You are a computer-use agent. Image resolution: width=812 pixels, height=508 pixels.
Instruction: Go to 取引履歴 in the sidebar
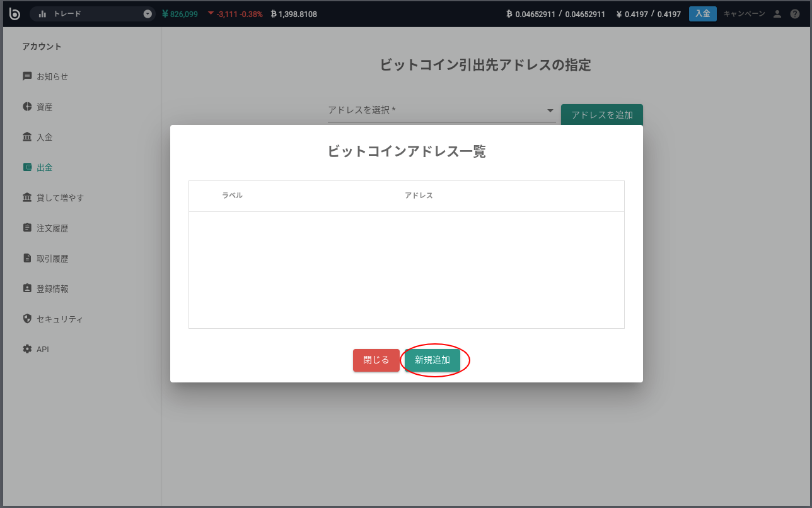[52, 258]
